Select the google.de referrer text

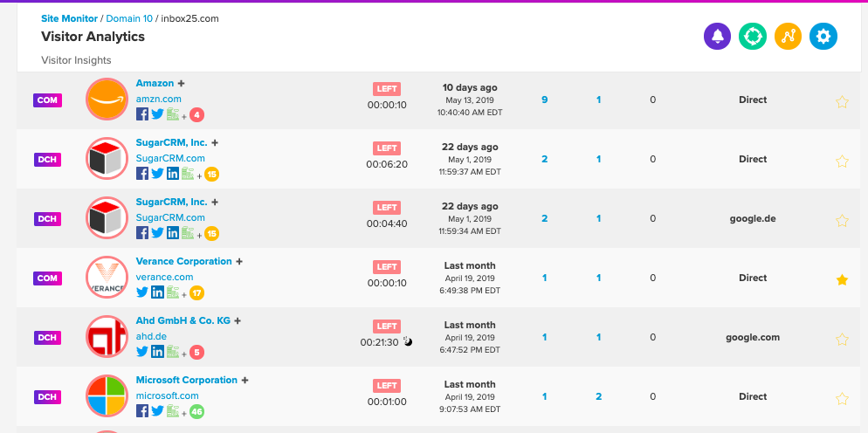click(753, 218)
